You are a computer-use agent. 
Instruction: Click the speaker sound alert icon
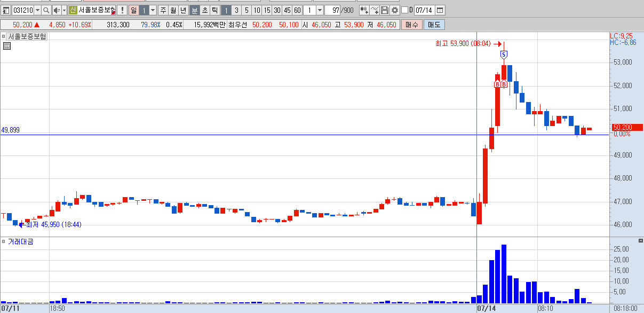tap(57, 10)
